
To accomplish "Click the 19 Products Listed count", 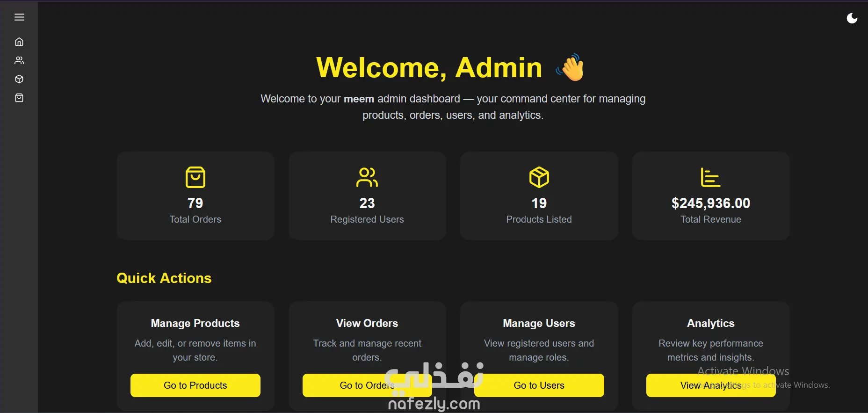I will tap(539, 203).
